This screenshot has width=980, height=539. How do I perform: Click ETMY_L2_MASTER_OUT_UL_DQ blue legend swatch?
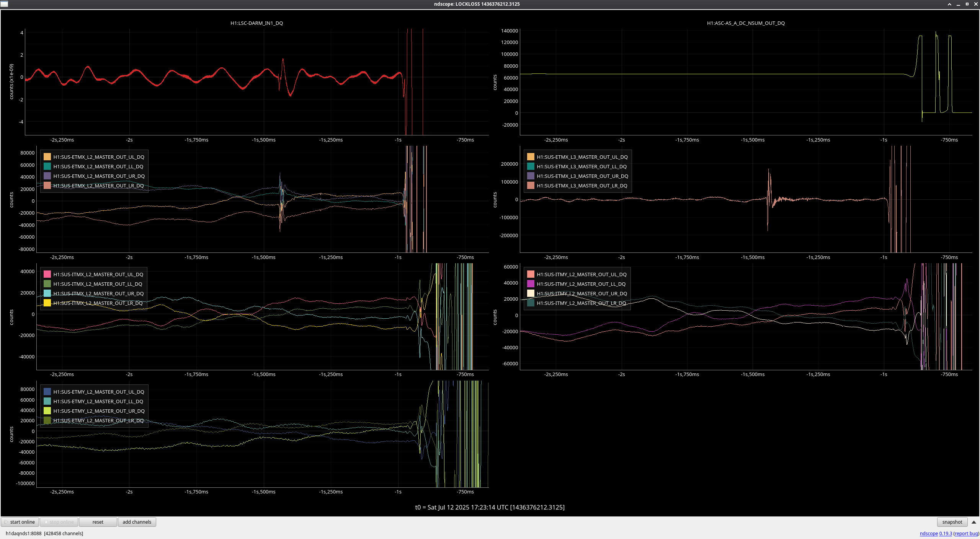pyautogui.click(x=47, y=392)
